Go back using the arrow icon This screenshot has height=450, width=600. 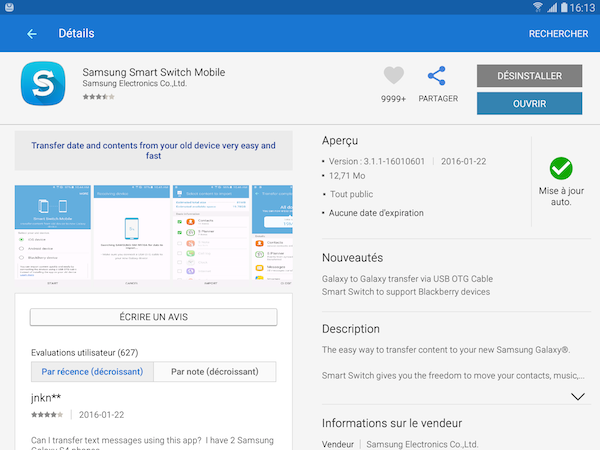[x=32, y=34]
